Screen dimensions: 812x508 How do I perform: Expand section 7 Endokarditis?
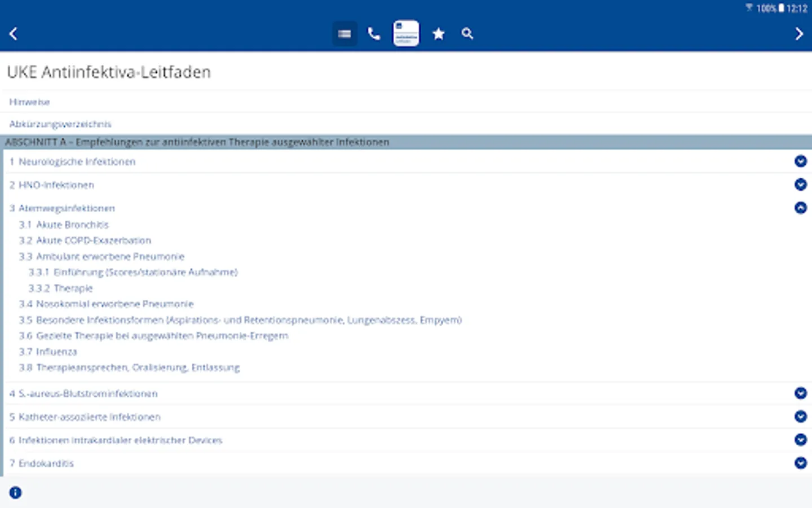800,463
